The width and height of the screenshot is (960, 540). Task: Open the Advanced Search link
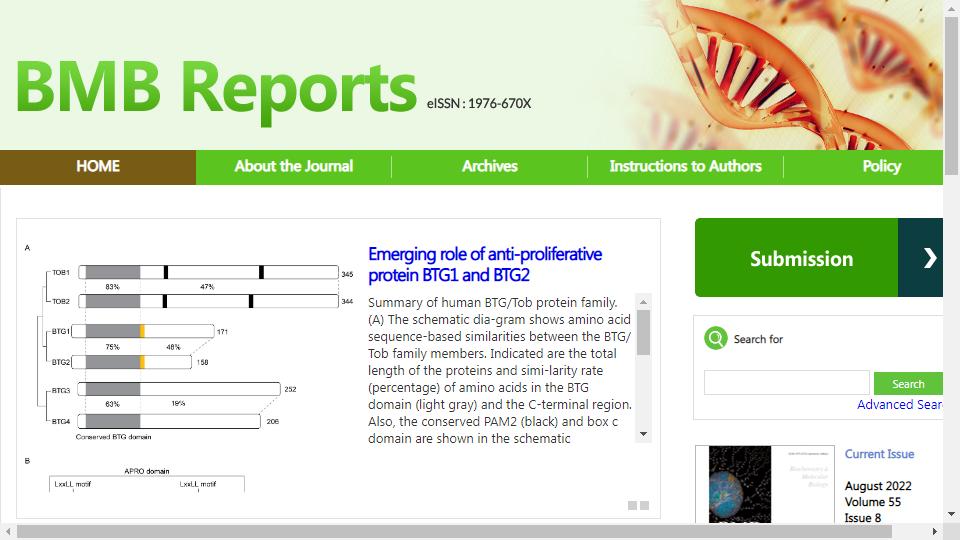899,405
